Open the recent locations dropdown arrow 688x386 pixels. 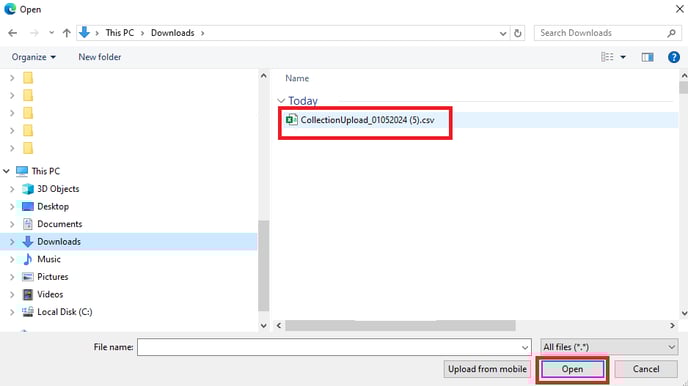tap(51, 33)
